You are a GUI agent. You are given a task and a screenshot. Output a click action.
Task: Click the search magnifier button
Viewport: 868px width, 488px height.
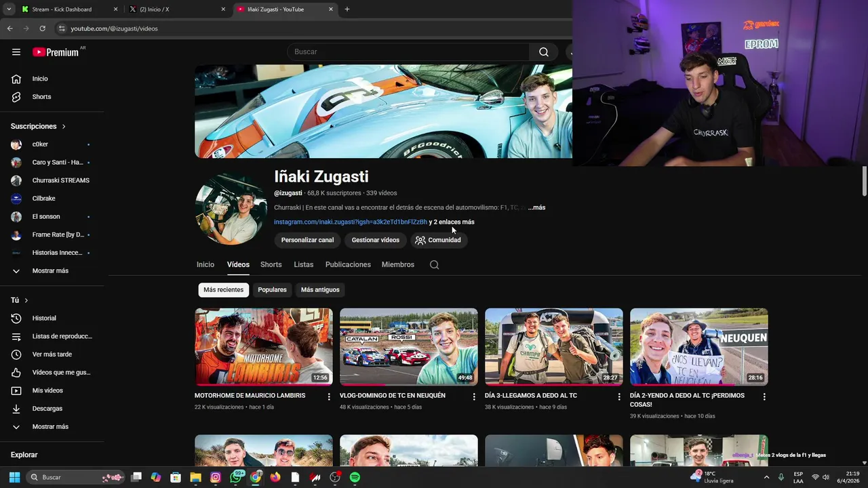click(x=544, y=52)
